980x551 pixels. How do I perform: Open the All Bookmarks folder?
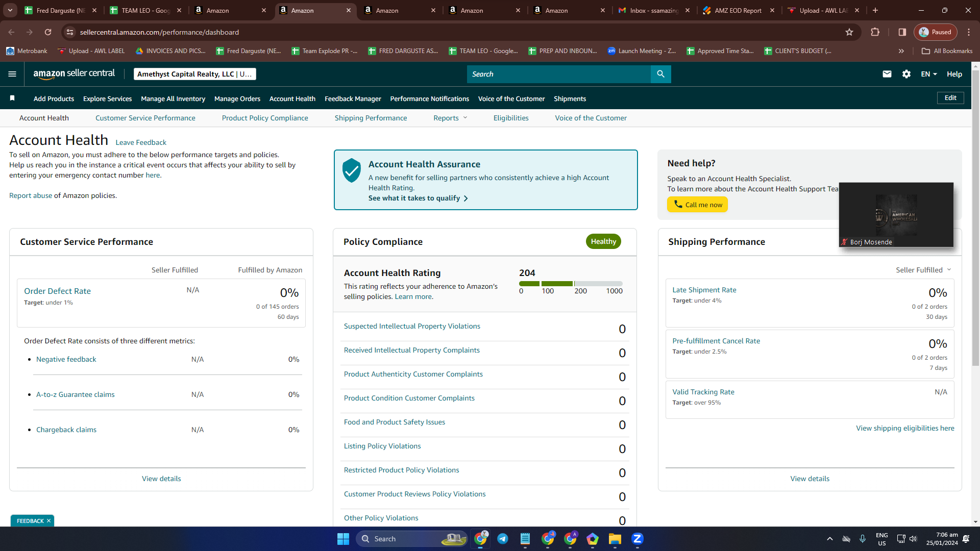tap(947, 51)
